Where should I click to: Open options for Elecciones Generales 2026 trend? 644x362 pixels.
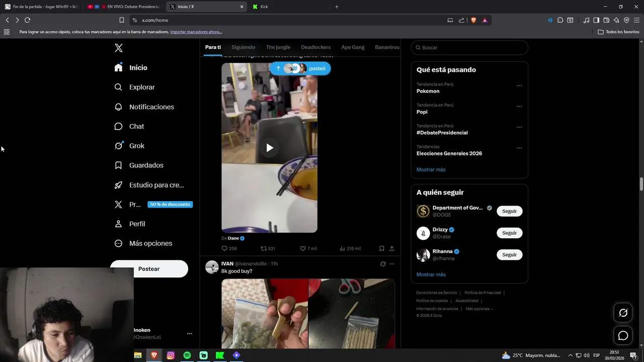(x=519, y=148)
